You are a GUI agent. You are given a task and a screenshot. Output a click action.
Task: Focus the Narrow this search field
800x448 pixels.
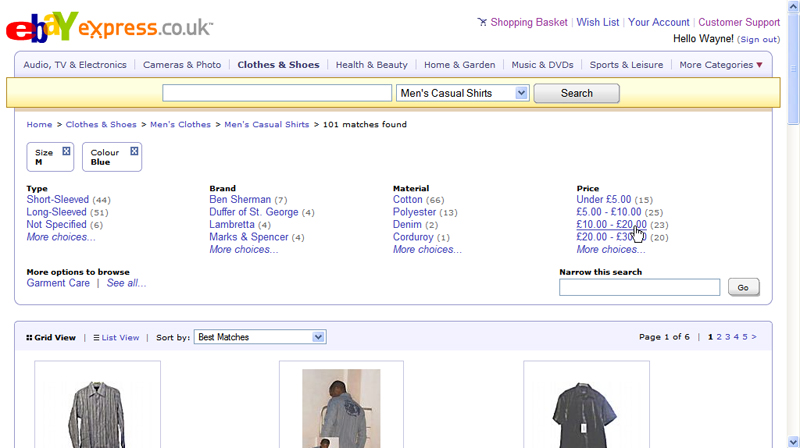(639, 287)
